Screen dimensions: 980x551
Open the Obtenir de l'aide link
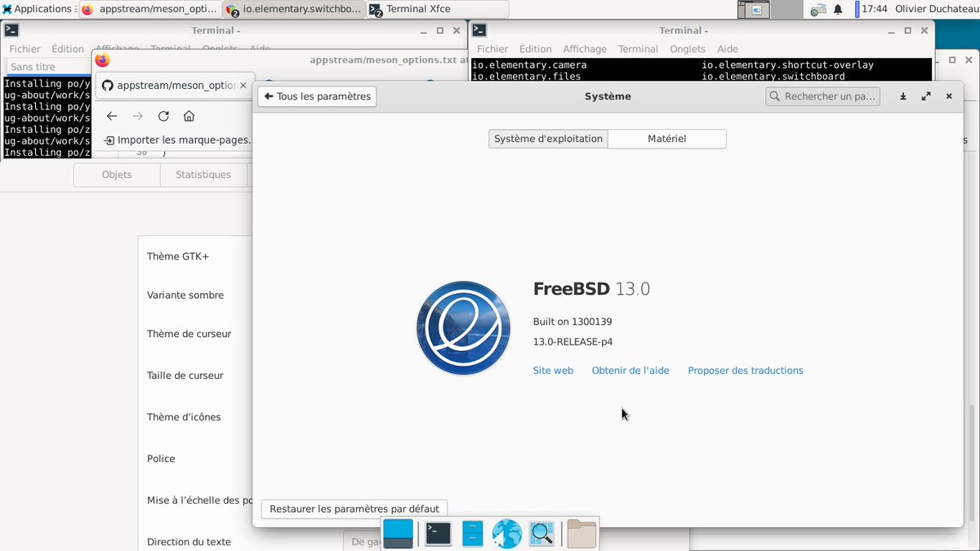(x=630, y=371)
